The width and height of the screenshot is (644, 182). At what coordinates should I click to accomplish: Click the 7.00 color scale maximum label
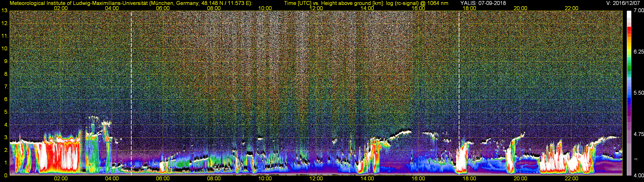tap(638, 10)
